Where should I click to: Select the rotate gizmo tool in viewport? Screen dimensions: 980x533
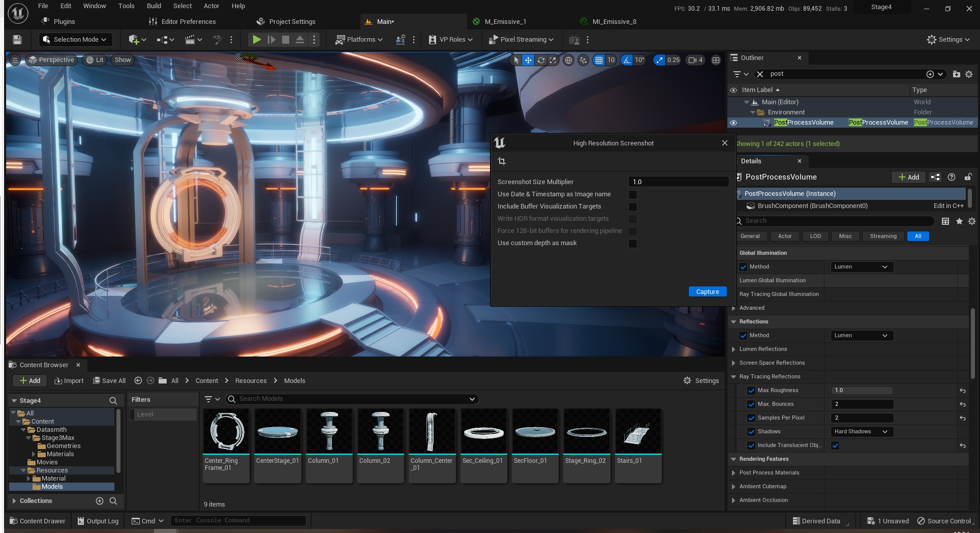tap(541, 60)
